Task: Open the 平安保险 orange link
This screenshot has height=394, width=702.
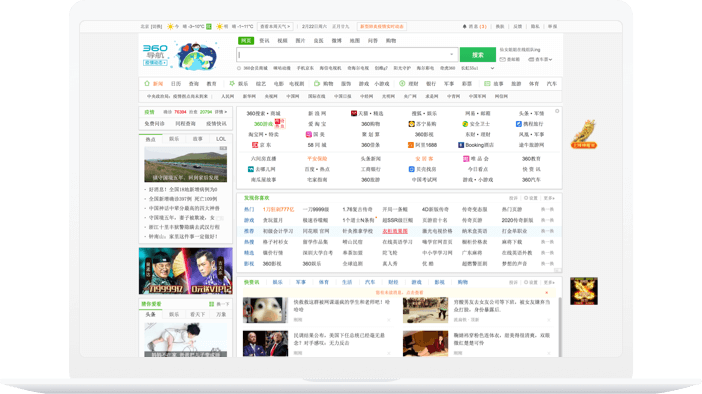Action: [x=317, y=158]
